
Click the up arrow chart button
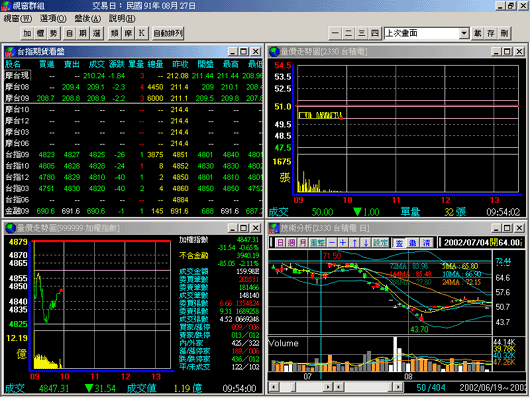click(354, 242)
